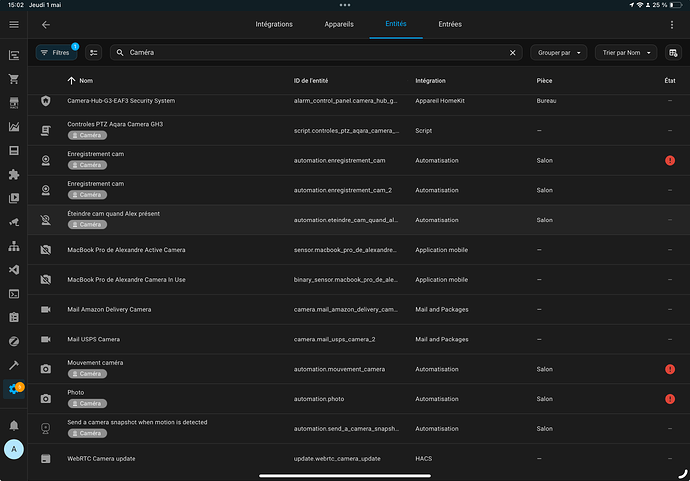Switch to the Entrées tab
This screenshot has width=690, height=481.
(450, 24)
